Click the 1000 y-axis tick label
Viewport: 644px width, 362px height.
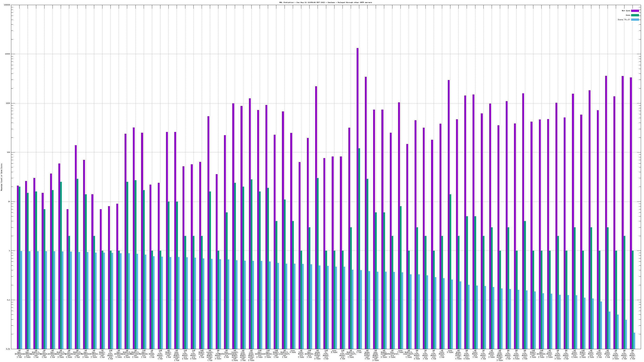point(8,103)
